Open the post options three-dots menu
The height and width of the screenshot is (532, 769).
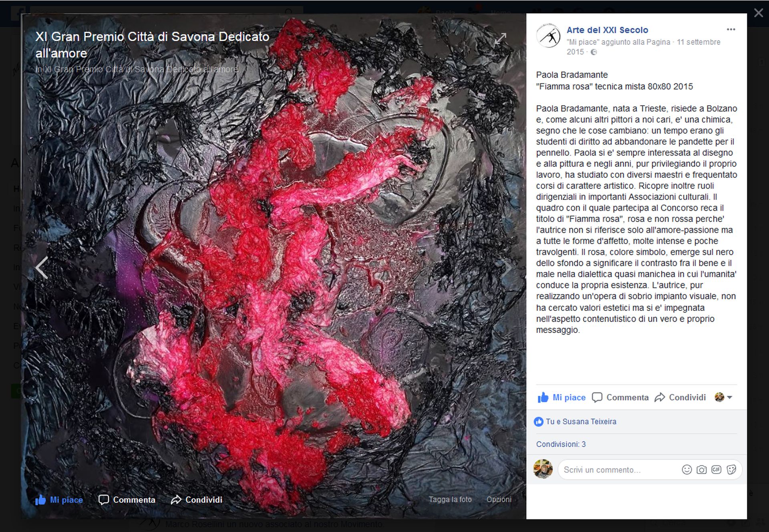coord(731,30)
